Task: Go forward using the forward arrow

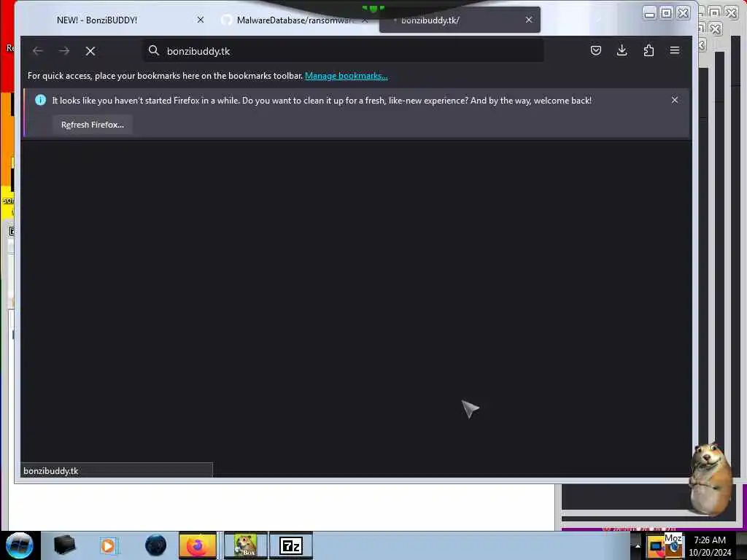Action: [64, 50]
